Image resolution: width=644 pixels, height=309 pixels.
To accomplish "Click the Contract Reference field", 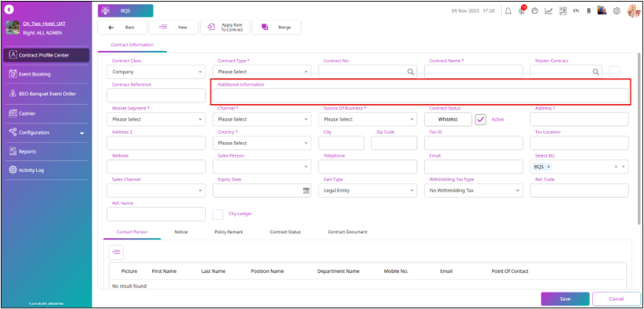I will pyautogui.click(x=156, y=95).
